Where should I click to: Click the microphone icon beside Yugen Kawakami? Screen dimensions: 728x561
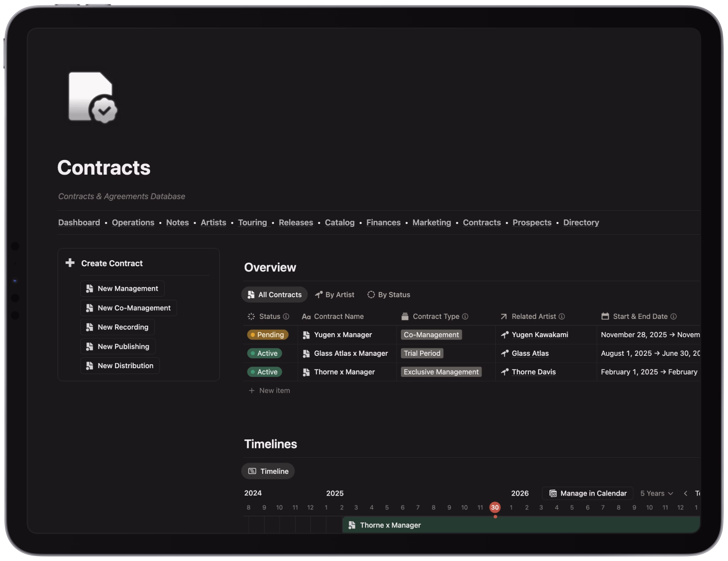click(x=505, y=335)
